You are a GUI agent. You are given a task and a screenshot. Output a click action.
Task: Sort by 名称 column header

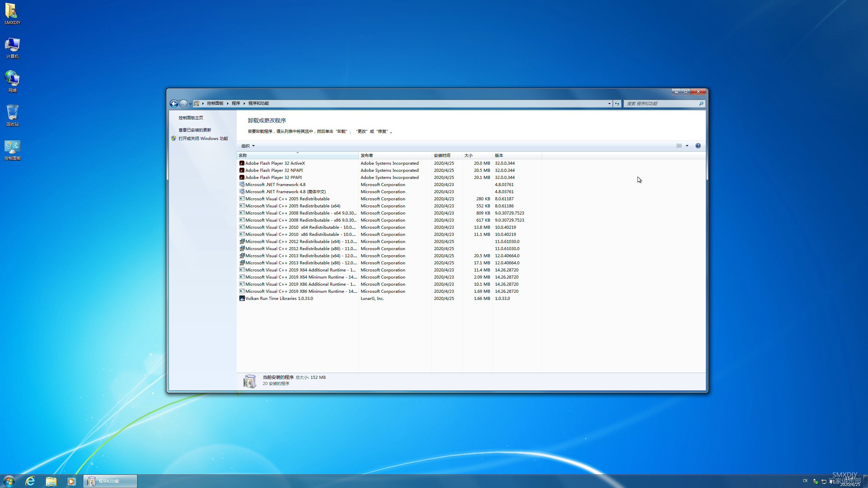[x=297, y=156]
